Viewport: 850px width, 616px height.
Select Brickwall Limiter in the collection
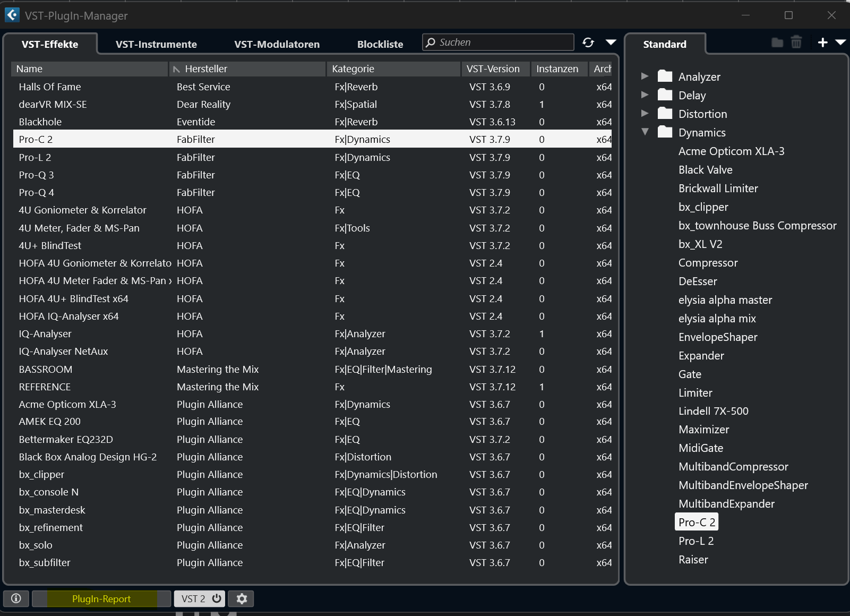click(x=718, y=189)
